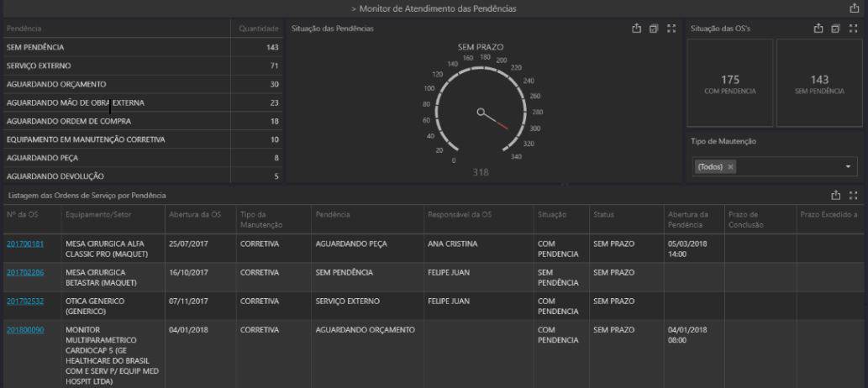
Task: Export the Situação das Pendências gauge panel
Action: click(637, 29)
